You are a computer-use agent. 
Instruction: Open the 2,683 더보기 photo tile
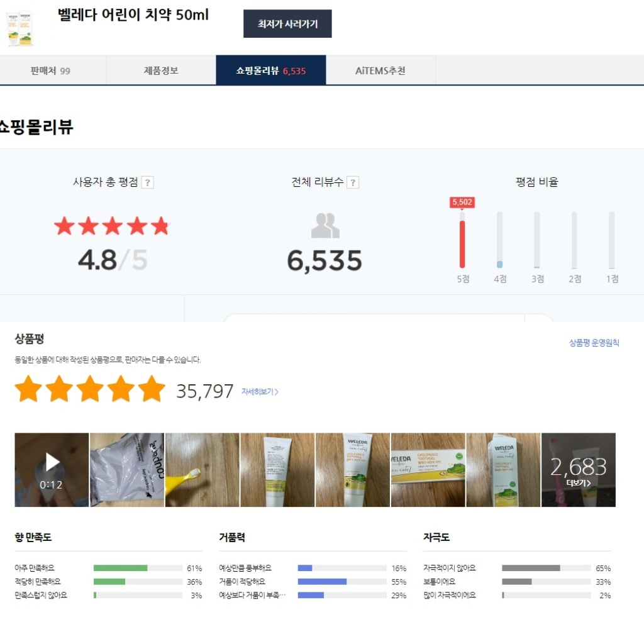(x=579, y=469)
